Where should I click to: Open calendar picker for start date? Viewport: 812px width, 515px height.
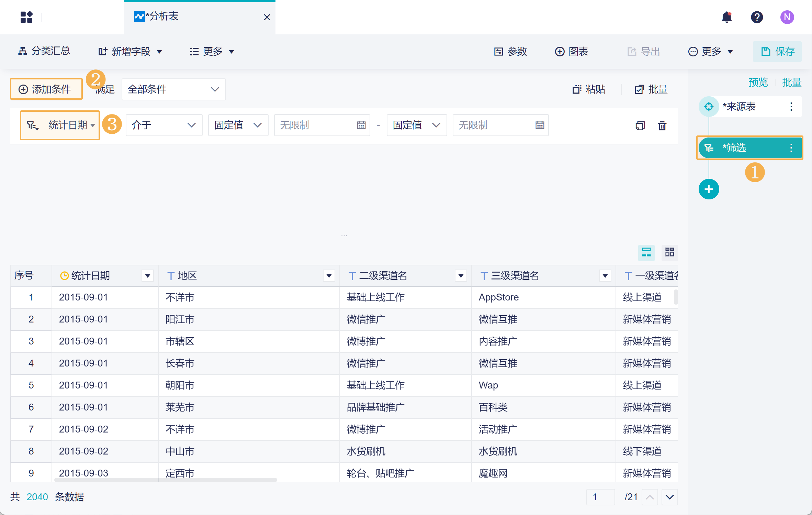(x=361, y=125)
